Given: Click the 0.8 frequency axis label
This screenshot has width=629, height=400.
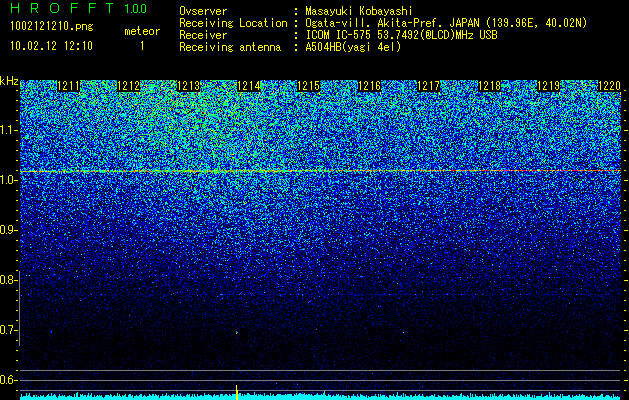Looking at the screenshot, I should click(x=8, y=280).
